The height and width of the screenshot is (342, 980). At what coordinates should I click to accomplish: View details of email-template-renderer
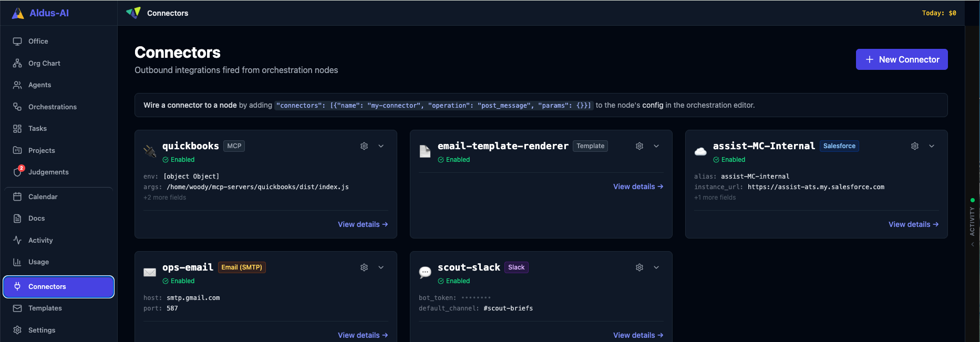point(638,186)
